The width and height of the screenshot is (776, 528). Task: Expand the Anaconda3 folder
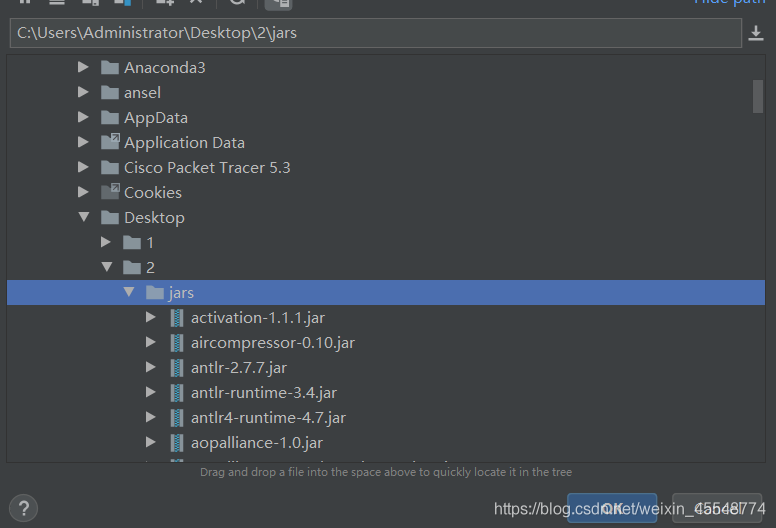click(x=83, y=67)
